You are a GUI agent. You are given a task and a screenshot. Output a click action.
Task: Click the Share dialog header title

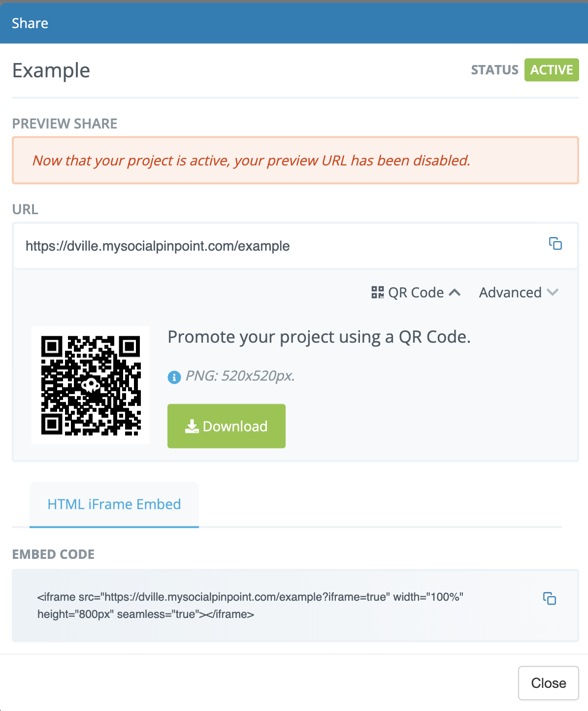click(30, 23)
